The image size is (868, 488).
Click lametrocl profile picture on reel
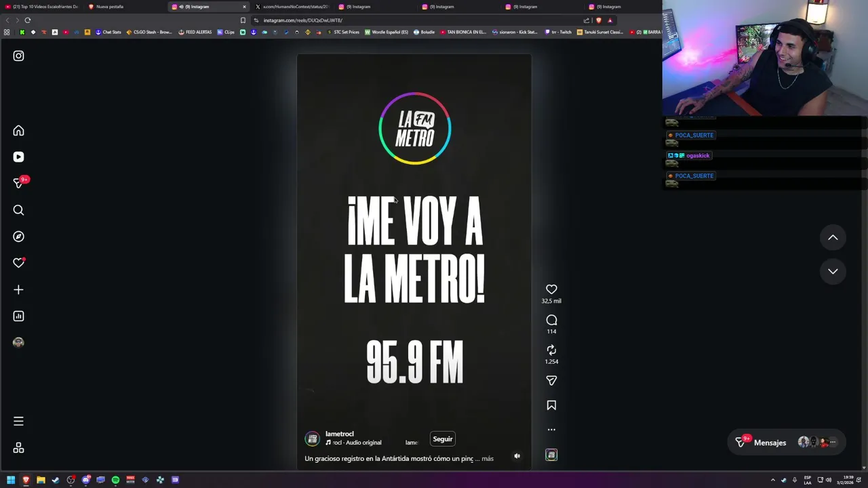coord(312,439)
